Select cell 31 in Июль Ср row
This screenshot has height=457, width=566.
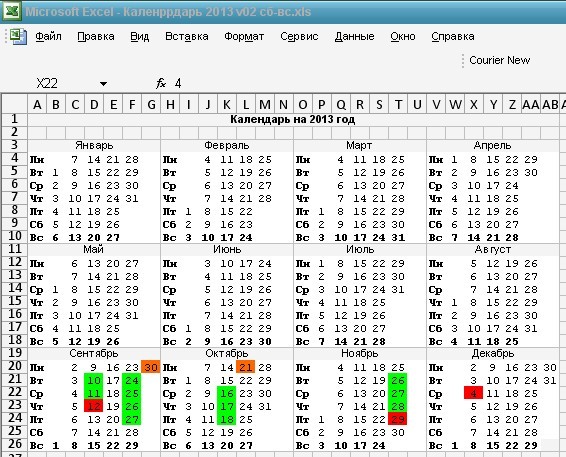tap(398, 289)
